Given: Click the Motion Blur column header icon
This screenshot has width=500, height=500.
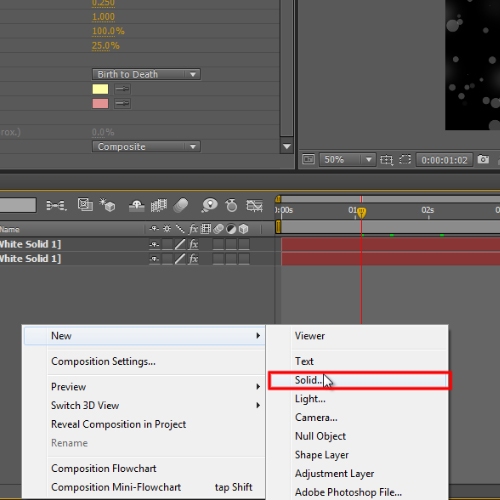Looking at the screenshot, I should tap(218, 229).
